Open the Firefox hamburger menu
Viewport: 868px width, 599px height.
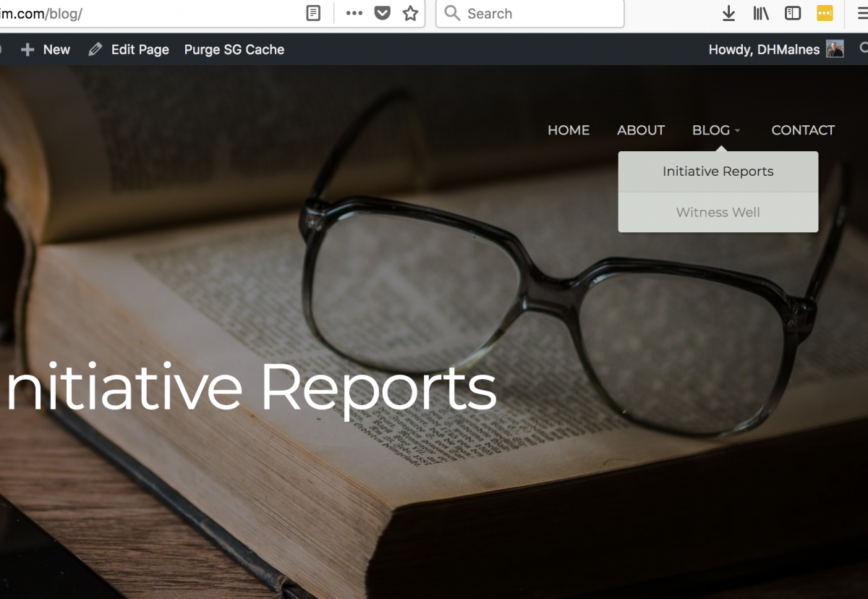click(861, 13)
